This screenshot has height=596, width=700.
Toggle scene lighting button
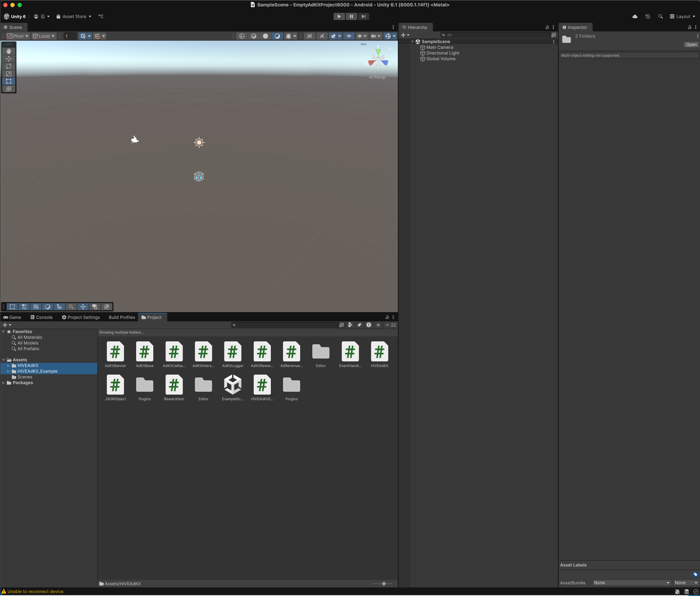coord(277,36)
